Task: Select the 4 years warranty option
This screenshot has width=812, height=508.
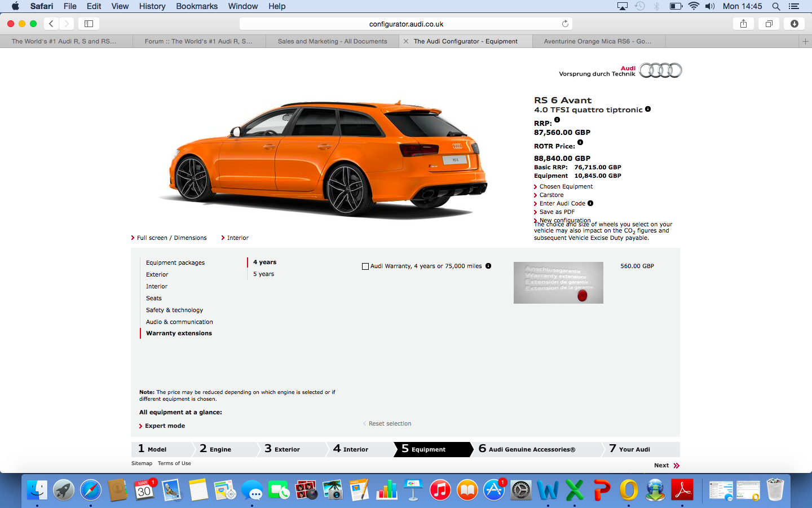Action: coord(264,262)
